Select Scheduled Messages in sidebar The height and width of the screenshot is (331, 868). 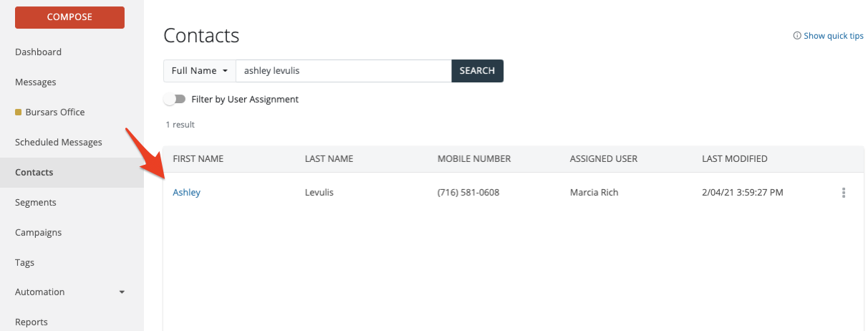coord(59,143)
